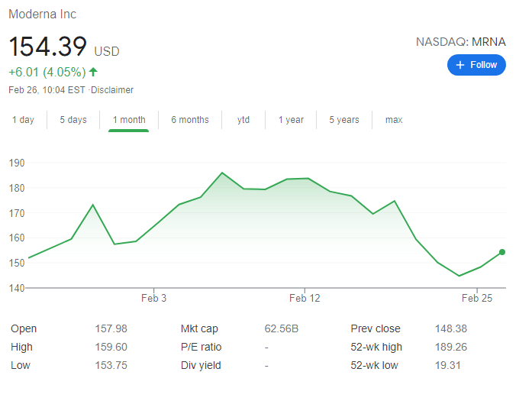Viewport: 532px width, 401px height.
Task: Click the 52-wk high value 189.26
Action: click(x=451, y=347)
